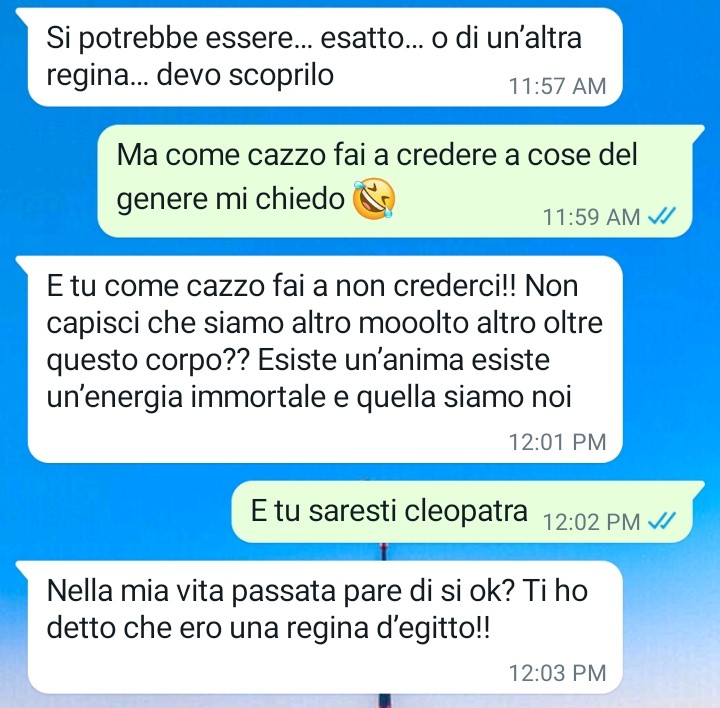Click the word 'mooolto' in received message
720x708 pixels.
(413, 323)
